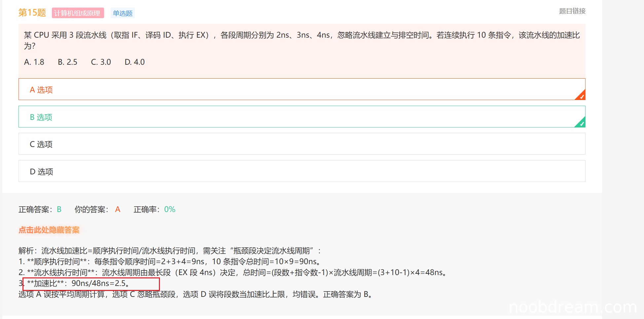Choose the C 选项 answer row

[301, 144]
